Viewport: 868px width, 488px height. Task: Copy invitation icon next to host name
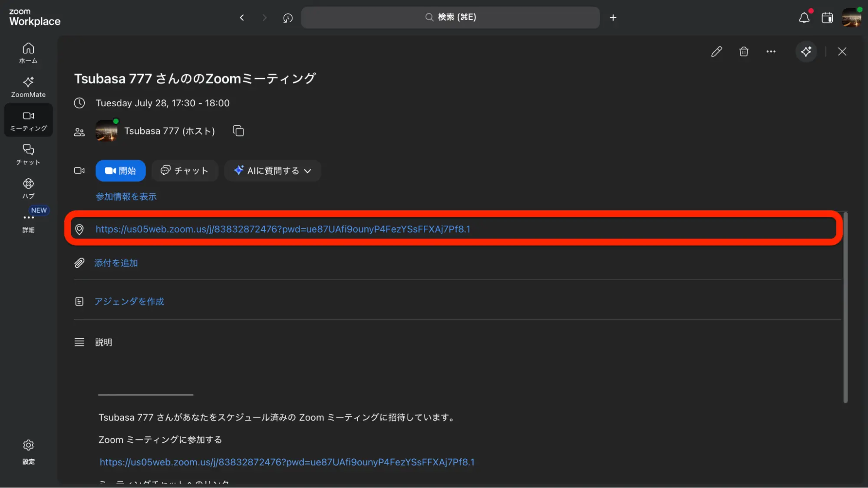[x=238, y=131]
